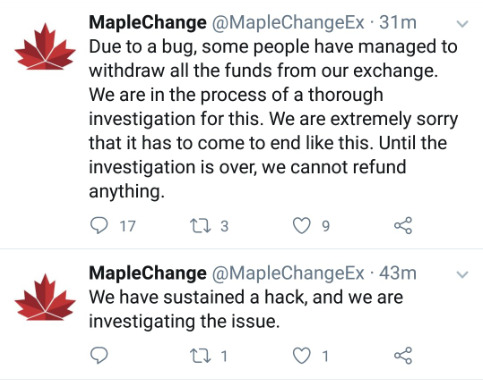Viewport: 483px width, 380px height.
Task: Open dropdown chevron on the 31m tweet
Action: 462,24
